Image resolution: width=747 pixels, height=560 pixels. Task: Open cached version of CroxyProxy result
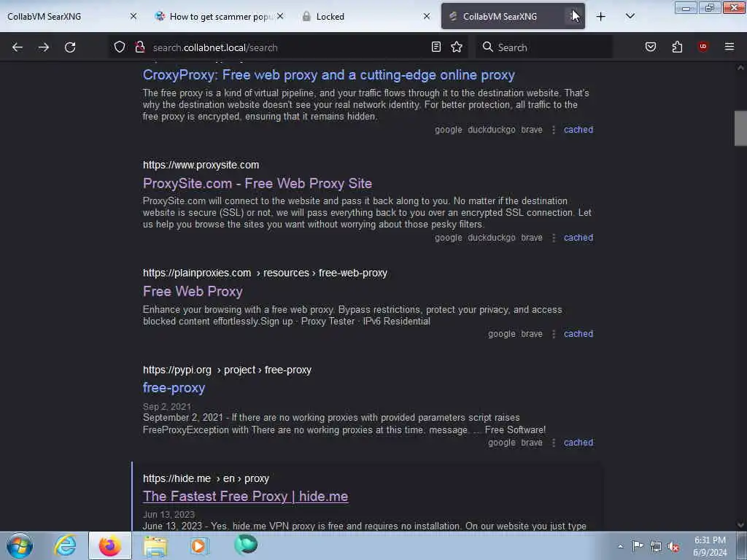point(578,130)
